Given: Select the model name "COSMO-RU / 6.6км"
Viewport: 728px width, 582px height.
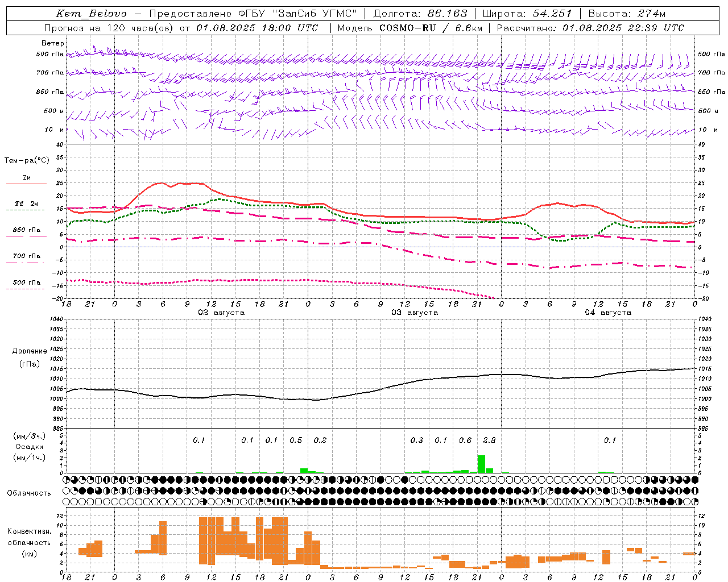Looking at the screenshot, I should point(431,28).
